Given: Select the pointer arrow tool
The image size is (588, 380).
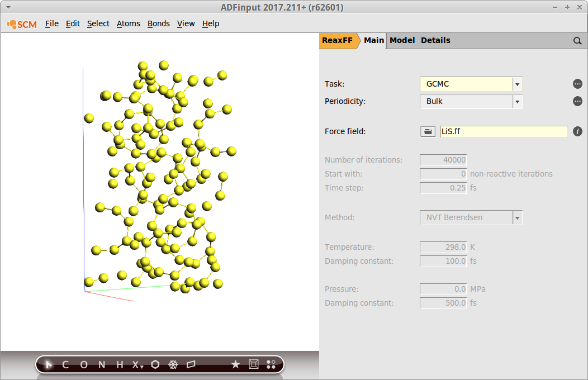Looking at the screenshot, I should (x=49, y=365).
